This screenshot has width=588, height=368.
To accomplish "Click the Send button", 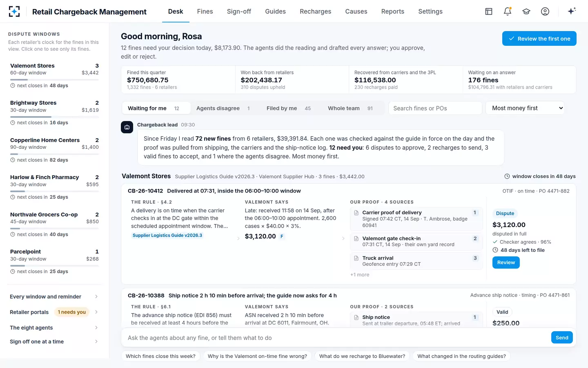I will tap(562, 337).
